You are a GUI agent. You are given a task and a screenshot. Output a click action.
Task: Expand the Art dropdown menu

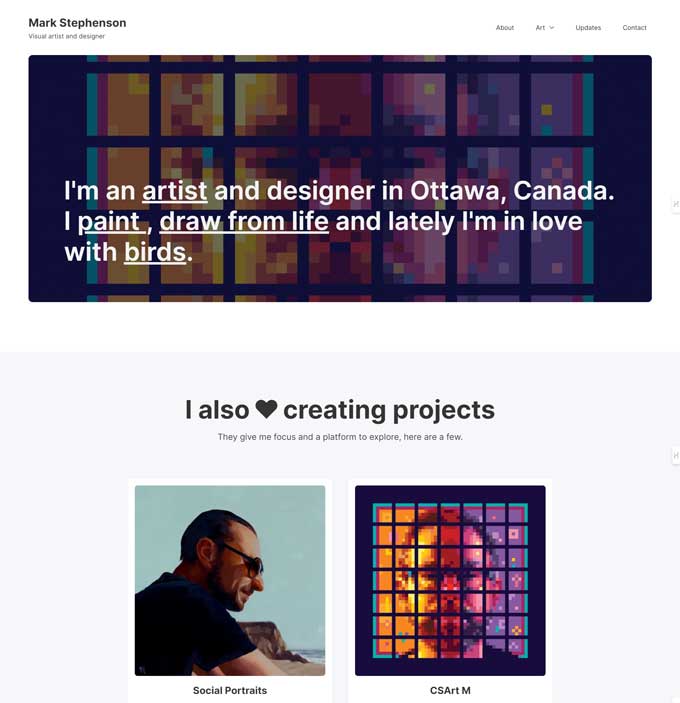540,28
